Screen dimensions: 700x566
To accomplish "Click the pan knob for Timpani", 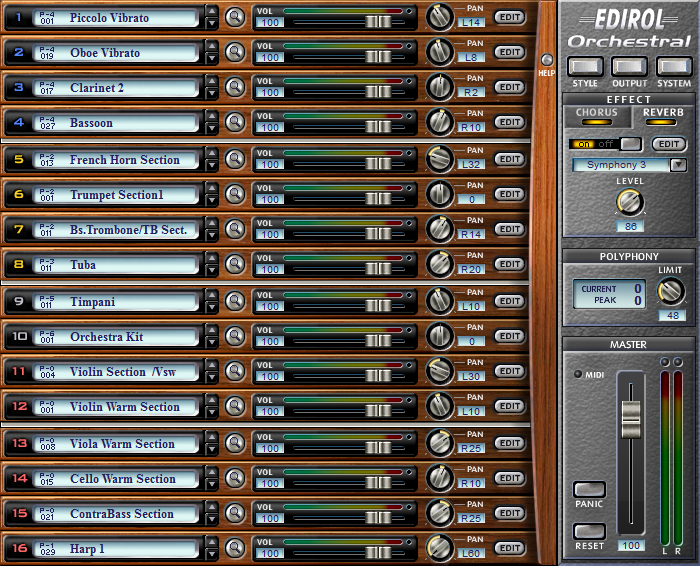I will (440, 301).
